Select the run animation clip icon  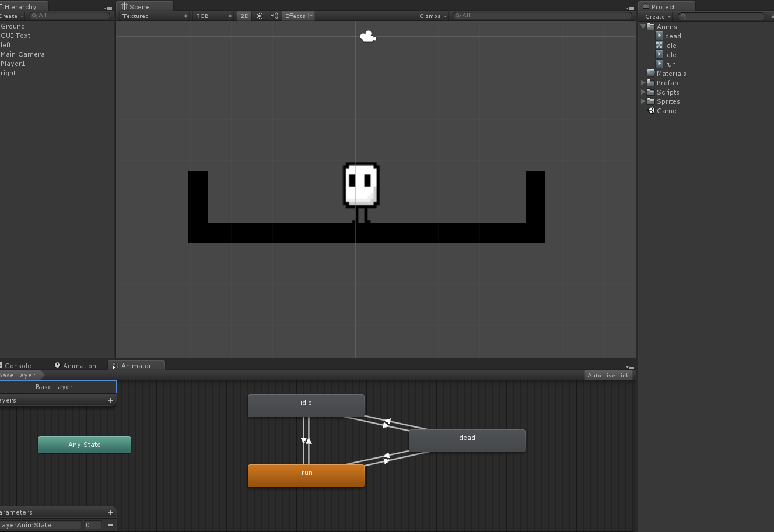point(659,64)
